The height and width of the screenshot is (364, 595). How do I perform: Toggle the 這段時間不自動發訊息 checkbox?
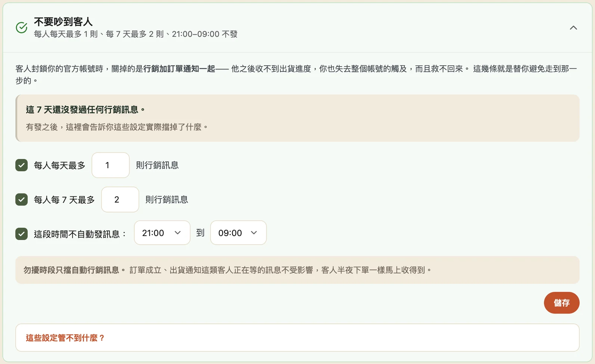(22, 234)
